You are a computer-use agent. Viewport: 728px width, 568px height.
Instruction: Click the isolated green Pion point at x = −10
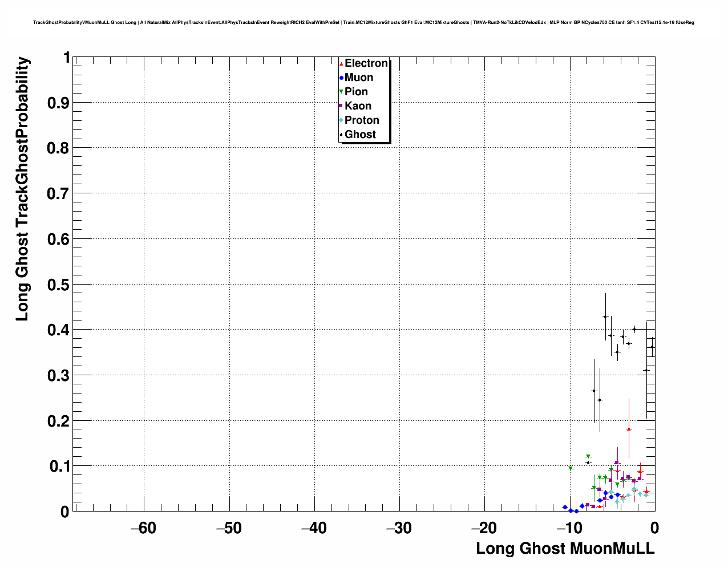click(x=571, y=468)
